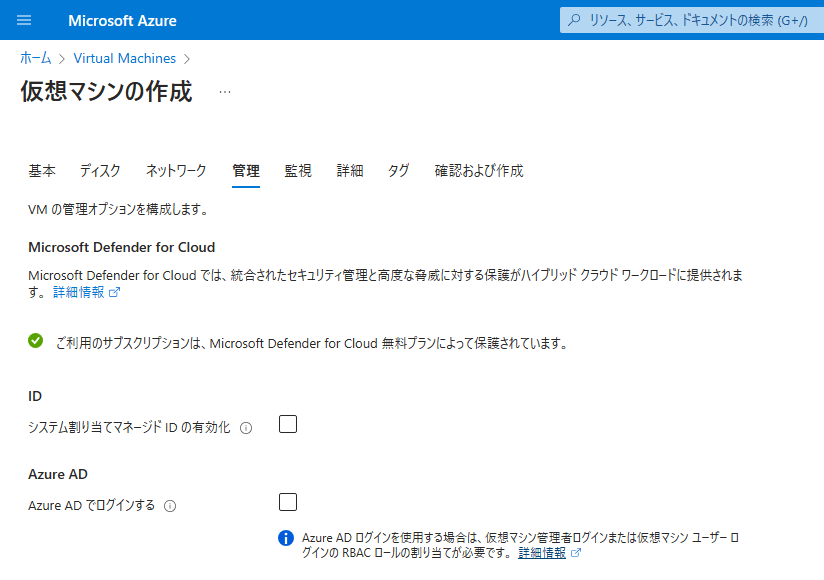Open the ellipsis menu beside 仮想マシンの作成
The image size is (824, 580).
click(225, 92)
